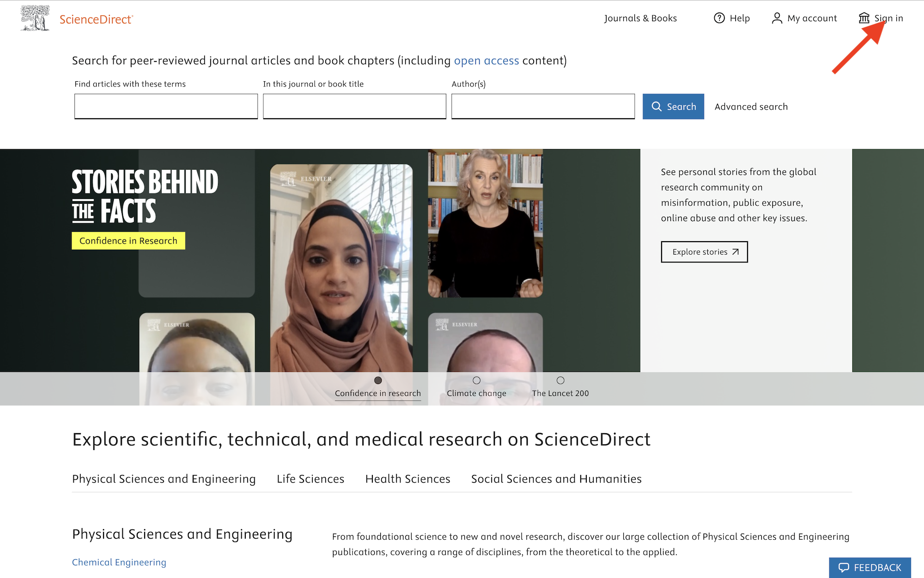
Task: Click the Help question mark icon
Action: click(x=719, y=18)
